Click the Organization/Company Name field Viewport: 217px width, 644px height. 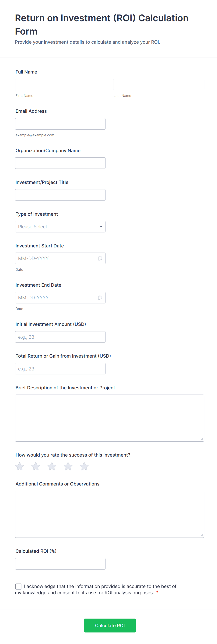[60, 163]
